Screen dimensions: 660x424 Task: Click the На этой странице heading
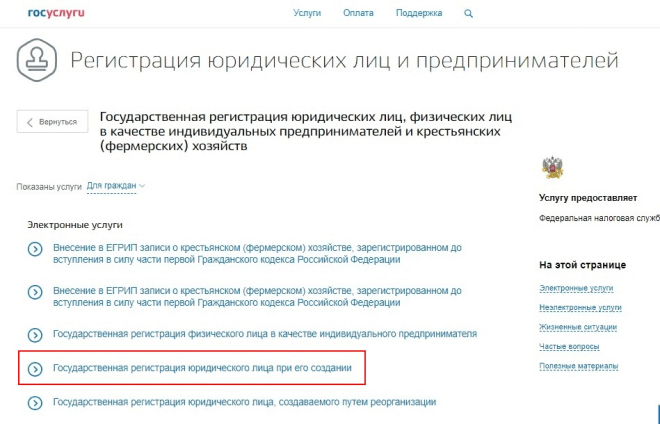point(582,265)
